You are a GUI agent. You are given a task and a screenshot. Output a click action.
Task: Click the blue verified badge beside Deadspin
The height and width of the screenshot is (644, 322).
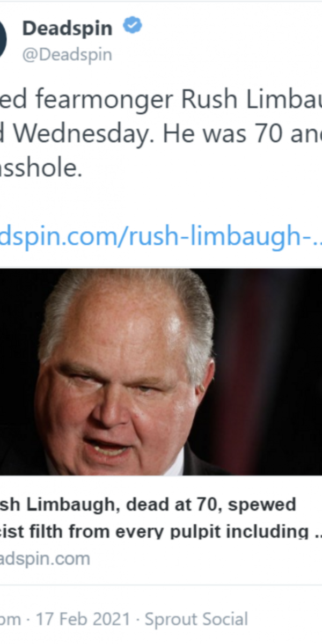tap(133, 26)
